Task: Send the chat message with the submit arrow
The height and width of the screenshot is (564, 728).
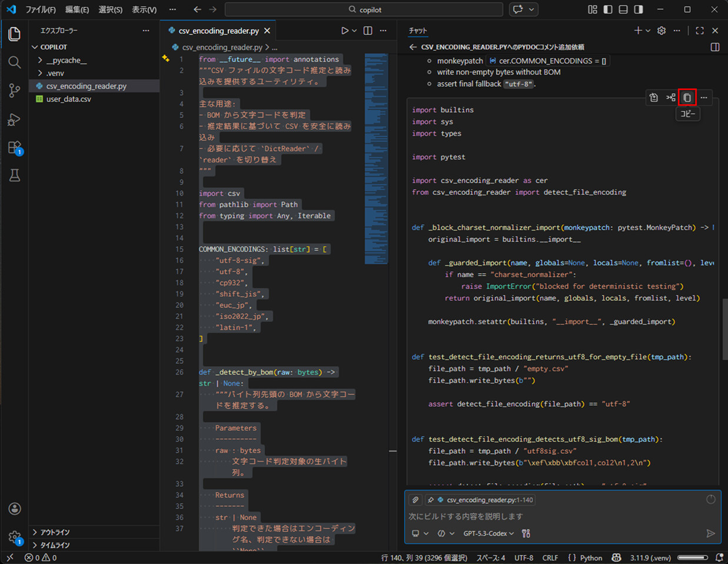Action: point(710,533)
